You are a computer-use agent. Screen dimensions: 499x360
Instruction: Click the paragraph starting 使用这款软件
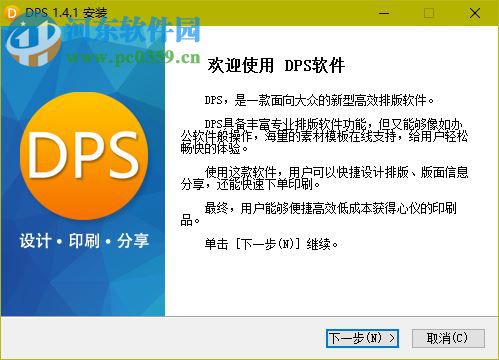click(x=324, y=178)
